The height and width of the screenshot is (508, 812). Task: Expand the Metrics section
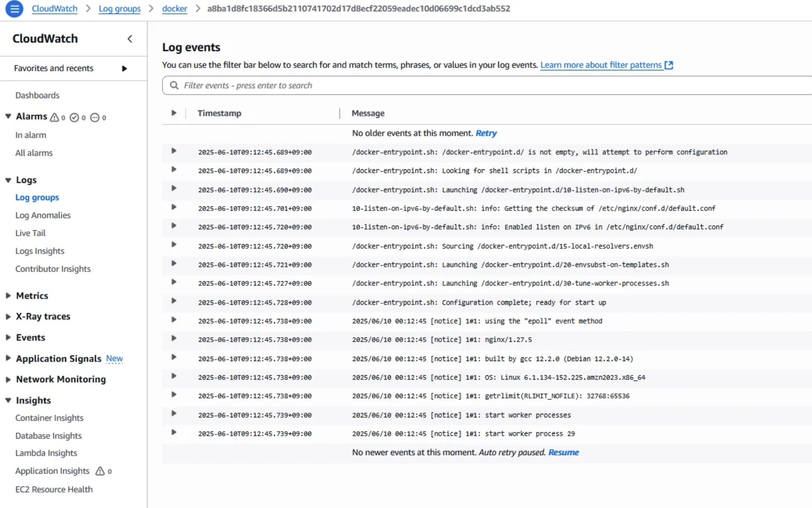[x=8, y=295]
